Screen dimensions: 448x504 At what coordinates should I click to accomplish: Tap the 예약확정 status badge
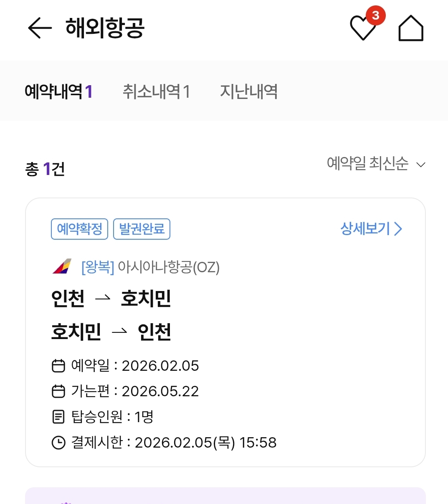coord(79,229)
